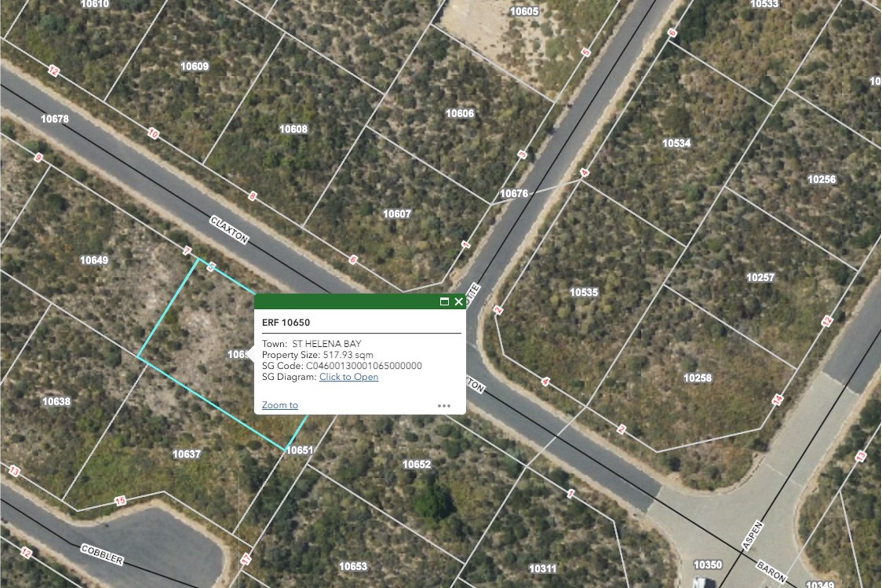
Task: Select parcel labeled 10649
Action: [x=94, y=260]
